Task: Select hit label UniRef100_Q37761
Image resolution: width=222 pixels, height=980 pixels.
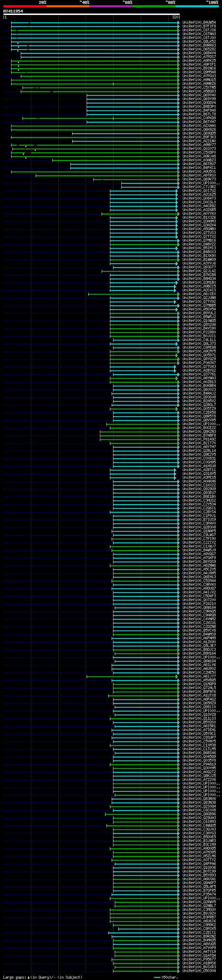Action: point(199,374)
